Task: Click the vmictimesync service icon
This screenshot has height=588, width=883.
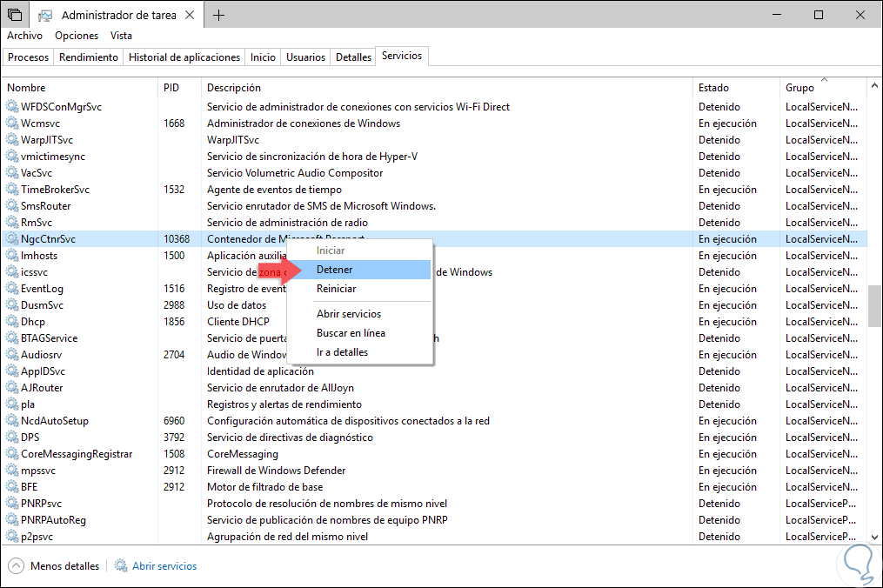Action: click(12, 156)
